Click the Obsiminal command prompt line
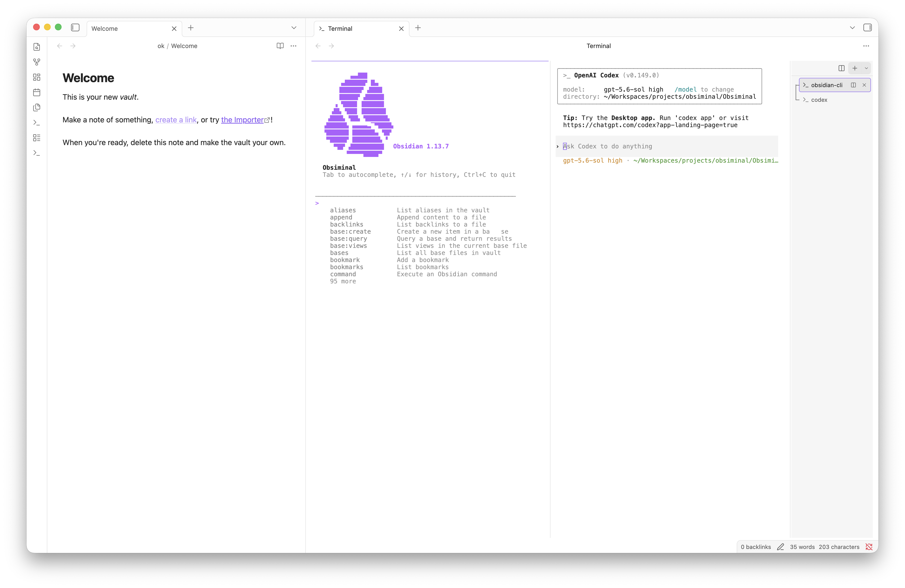Image resolution: width=905 pixels, height=588 pixels. 415,203
